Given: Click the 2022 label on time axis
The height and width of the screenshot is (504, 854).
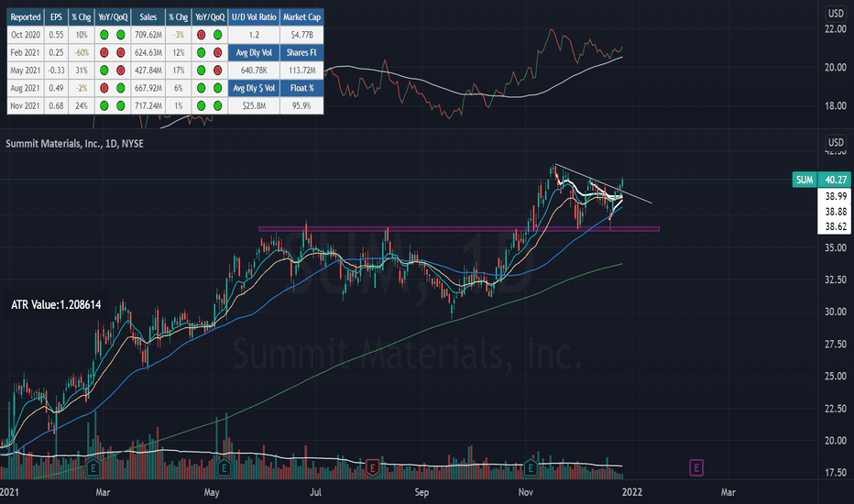Looking at the screenshot, I should (631, 492).
